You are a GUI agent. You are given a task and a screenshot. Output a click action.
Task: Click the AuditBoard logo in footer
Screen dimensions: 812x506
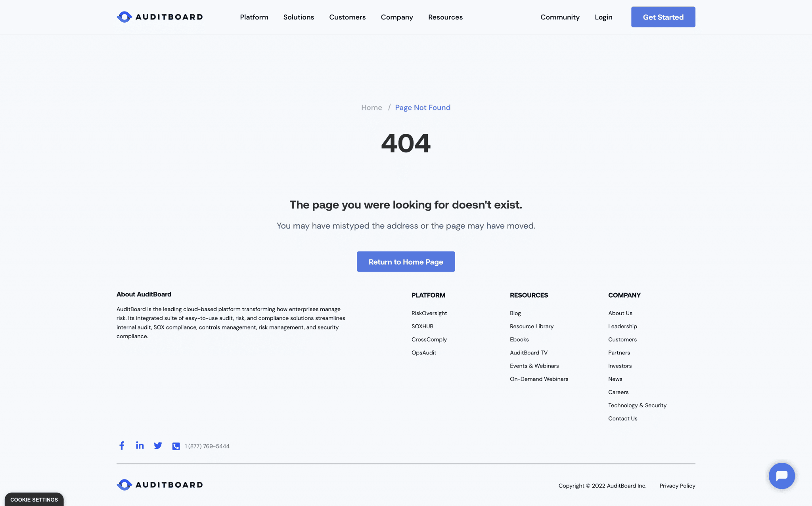point(160,485)
